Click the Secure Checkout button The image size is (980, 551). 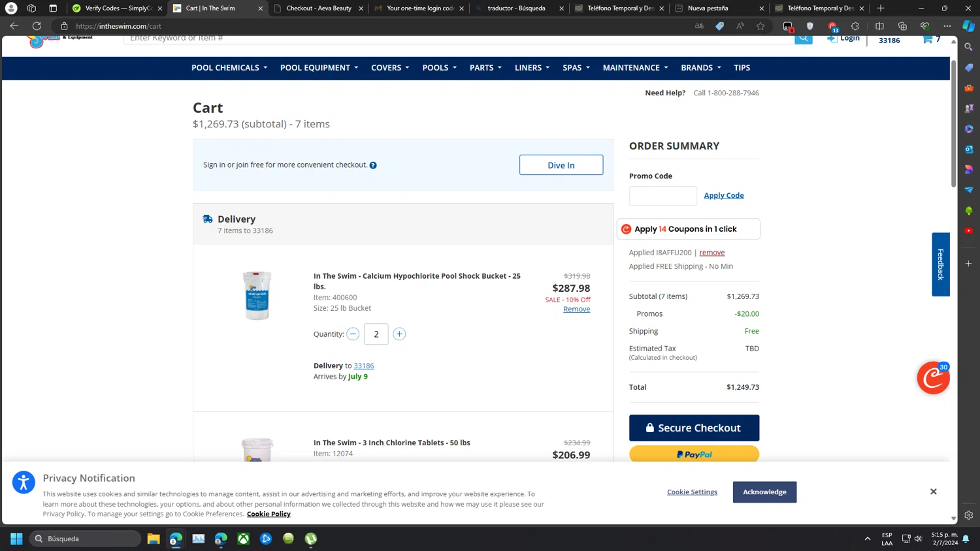(694, 428)
